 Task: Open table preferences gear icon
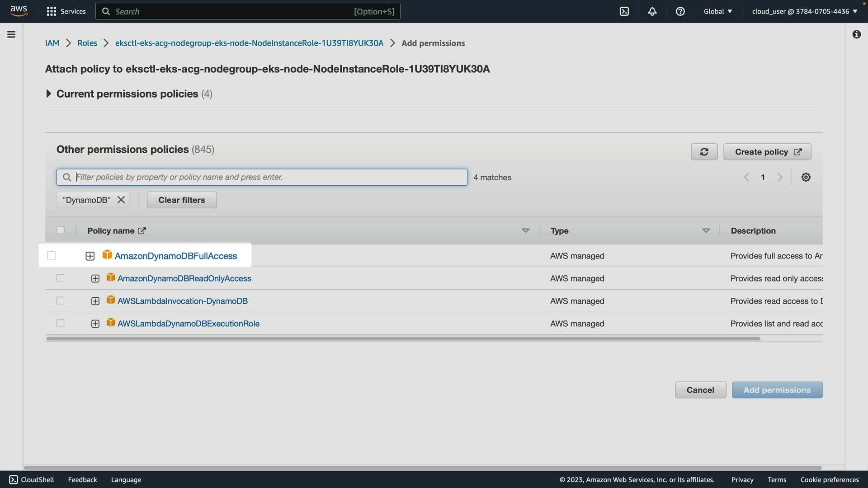pos(806,177)
